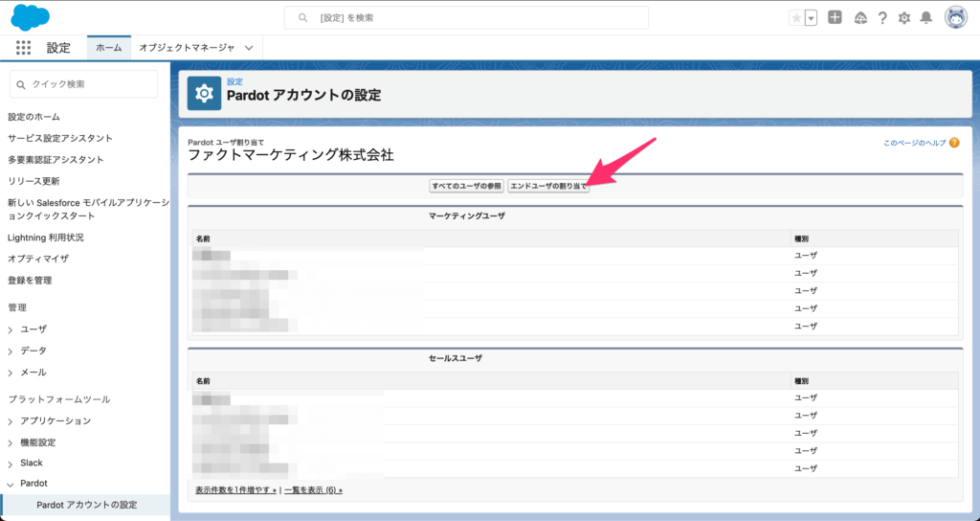Viewport: 980px width, 521px height.
Task: Click the Pardot settings gear page icon
Action: tap(204, 93)
